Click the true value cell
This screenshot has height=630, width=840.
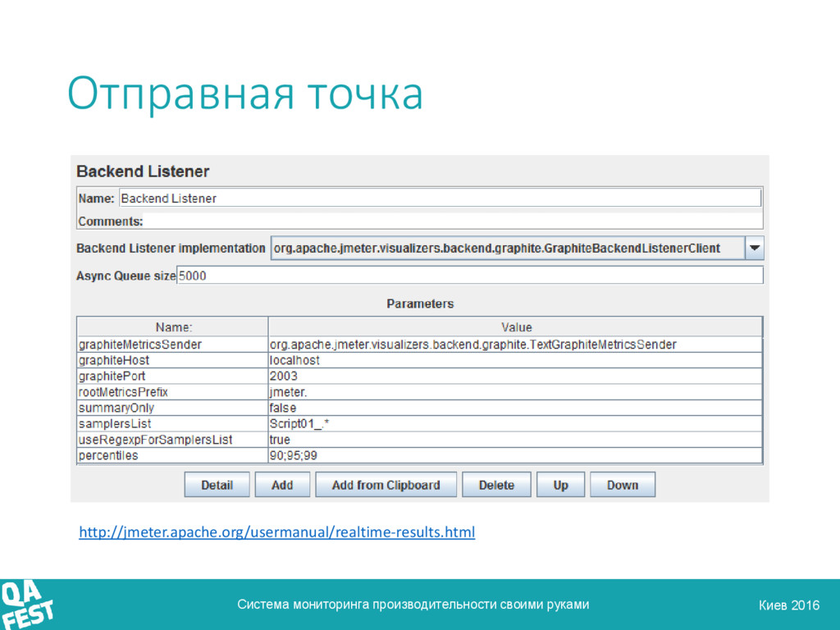515,440
